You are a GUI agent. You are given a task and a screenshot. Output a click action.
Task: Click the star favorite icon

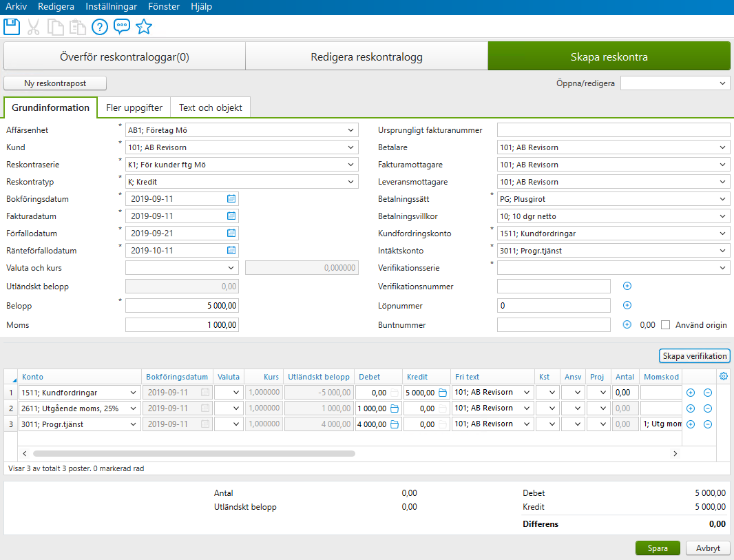point(144,27)
